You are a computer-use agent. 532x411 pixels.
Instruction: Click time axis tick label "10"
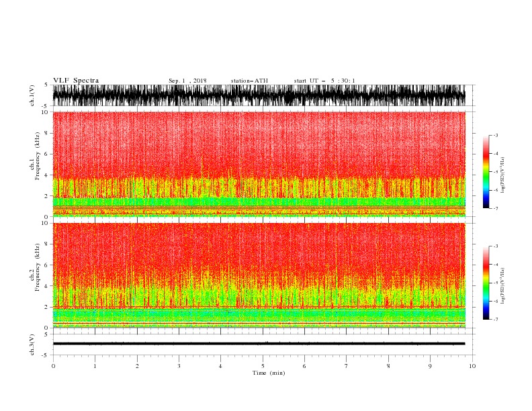(472, 366)
